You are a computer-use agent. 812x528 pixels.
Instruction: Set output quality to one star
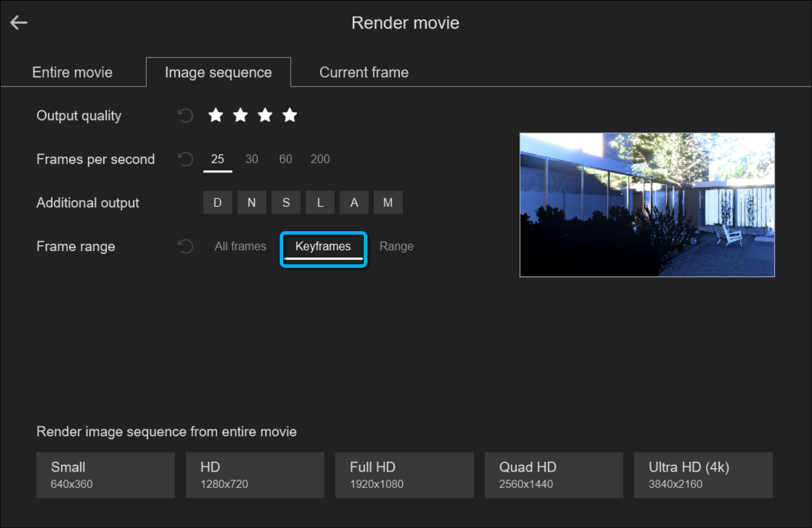point(216,116)
